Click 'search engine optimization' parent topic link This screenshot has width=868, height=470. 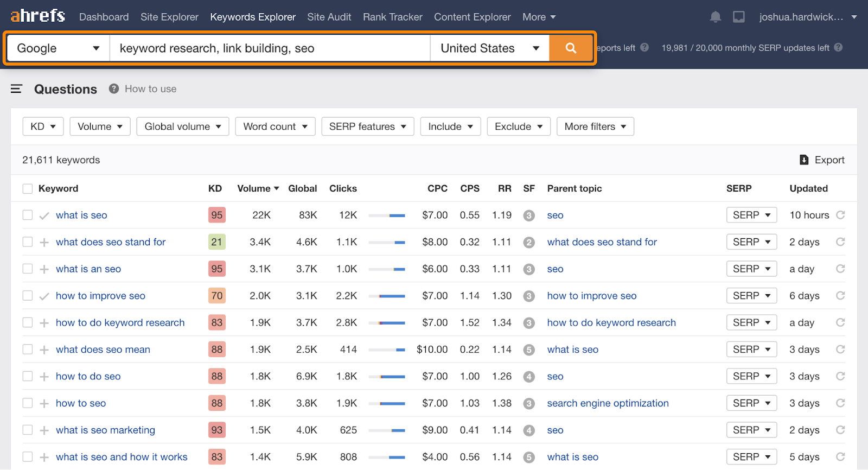(608, 403)
